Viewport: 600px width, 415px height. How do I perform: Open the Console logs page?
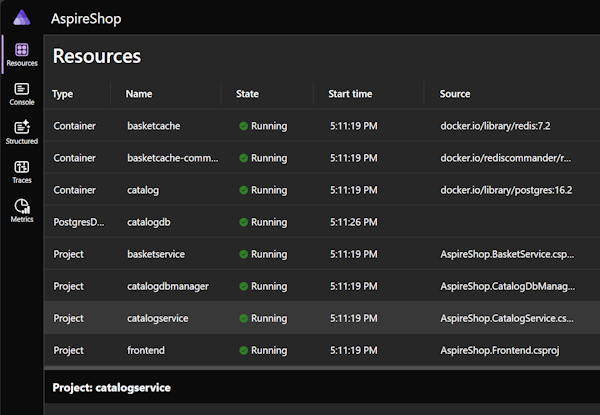[x=22, y=94]
